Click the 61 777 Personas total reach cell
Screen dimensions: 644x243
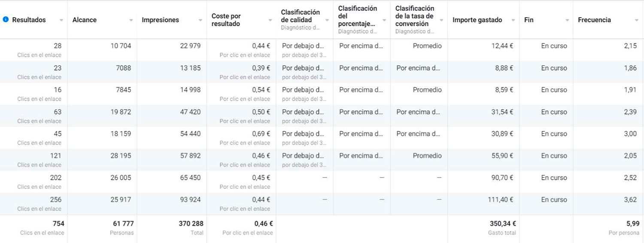(102, 228)
